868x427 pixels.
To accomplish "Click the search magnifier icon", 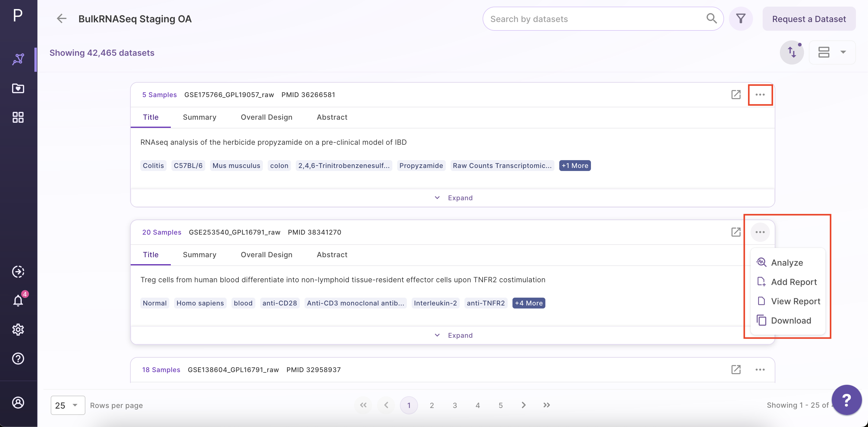I will click(711, 18).
